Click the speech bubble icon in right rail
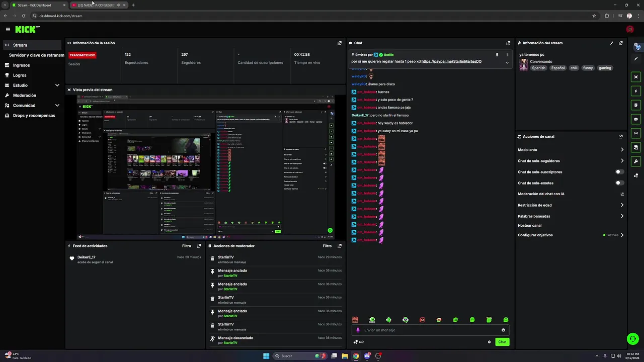This screenshot has height=362, width=644. pyautogui.click(x=636, y=119)
